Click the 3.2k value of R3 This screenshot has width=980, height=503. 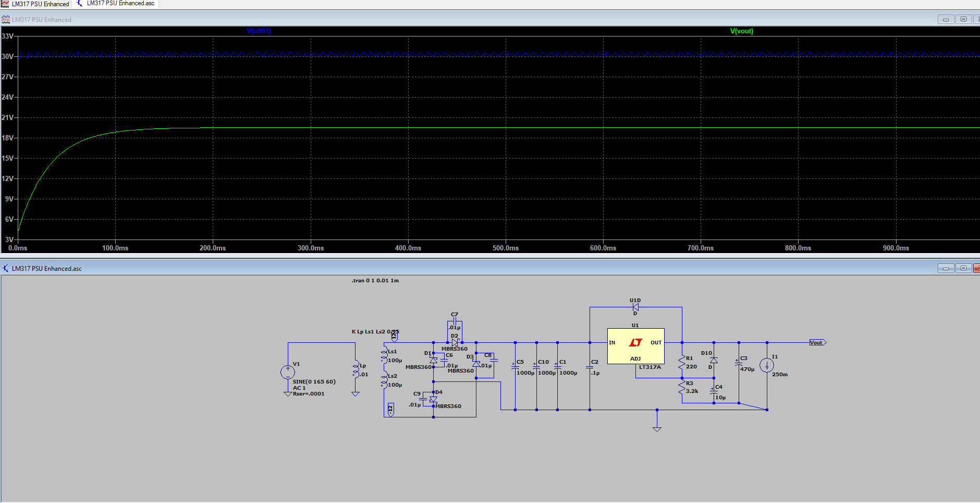[692, 391]
